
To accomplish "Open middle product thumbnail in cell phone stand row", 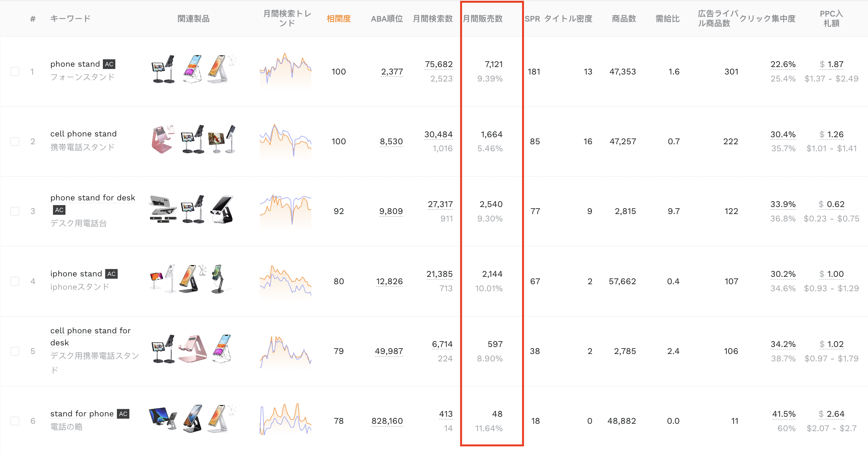I will point(192,139).
